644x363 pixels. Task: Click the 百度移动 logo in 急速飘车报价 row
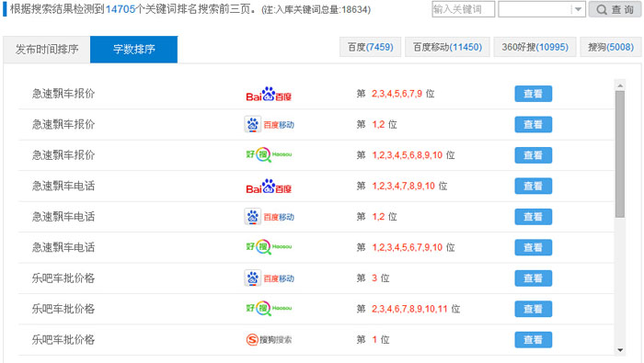(270, 124)
